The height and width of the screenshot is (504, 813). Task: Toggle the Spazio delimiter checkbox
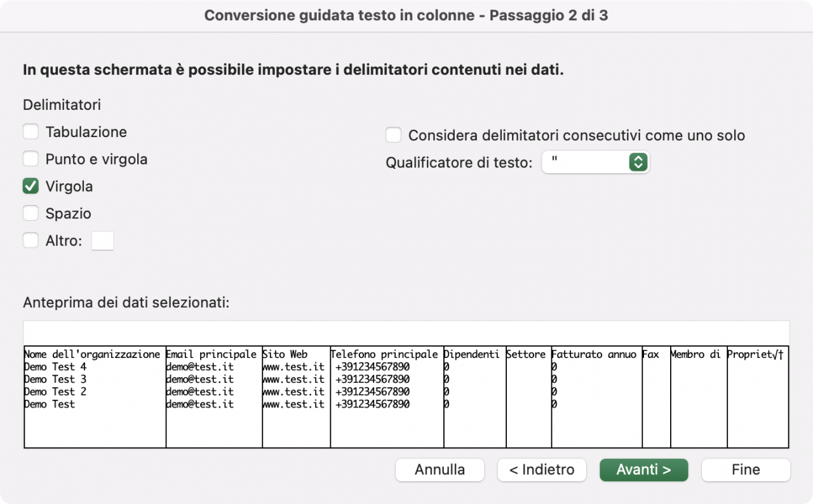[30, 214]
